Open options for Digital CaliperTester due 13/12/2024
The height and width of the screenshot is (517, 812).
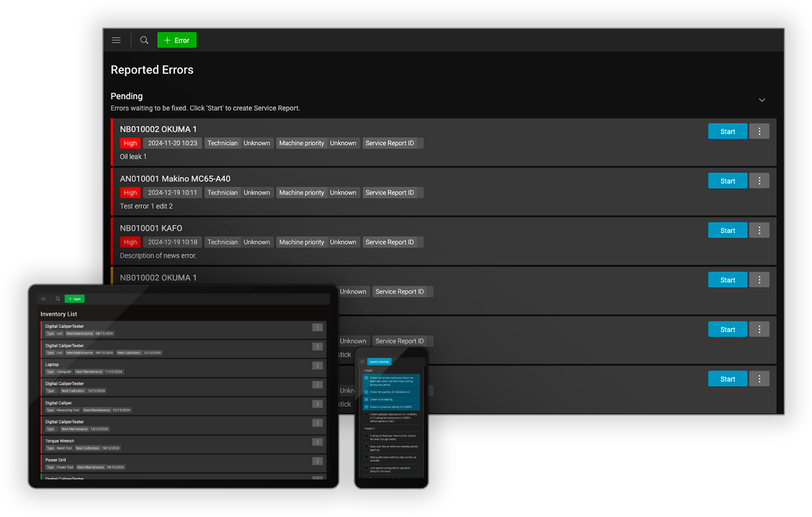[318, 423]
